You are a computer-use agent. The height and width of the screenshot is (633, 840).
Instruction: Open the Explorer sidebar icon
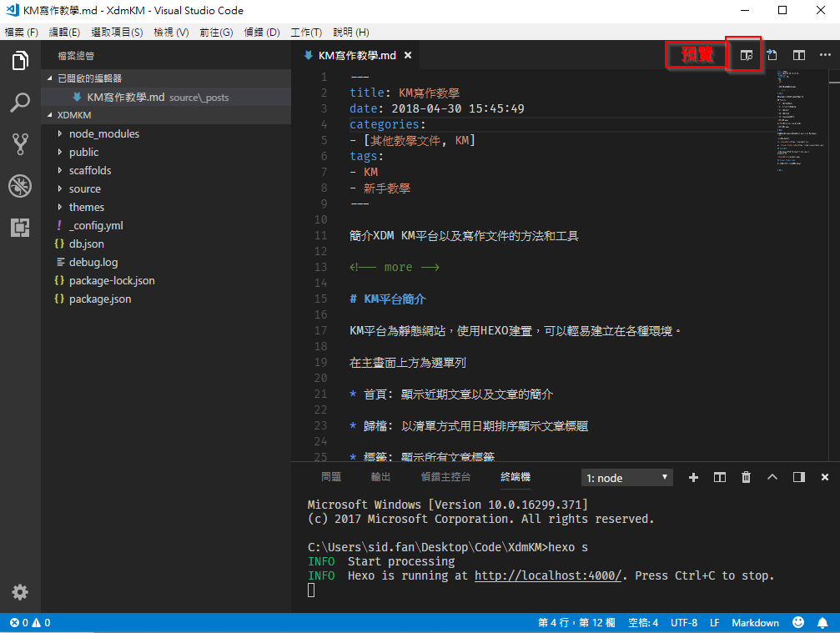point(19,60)
